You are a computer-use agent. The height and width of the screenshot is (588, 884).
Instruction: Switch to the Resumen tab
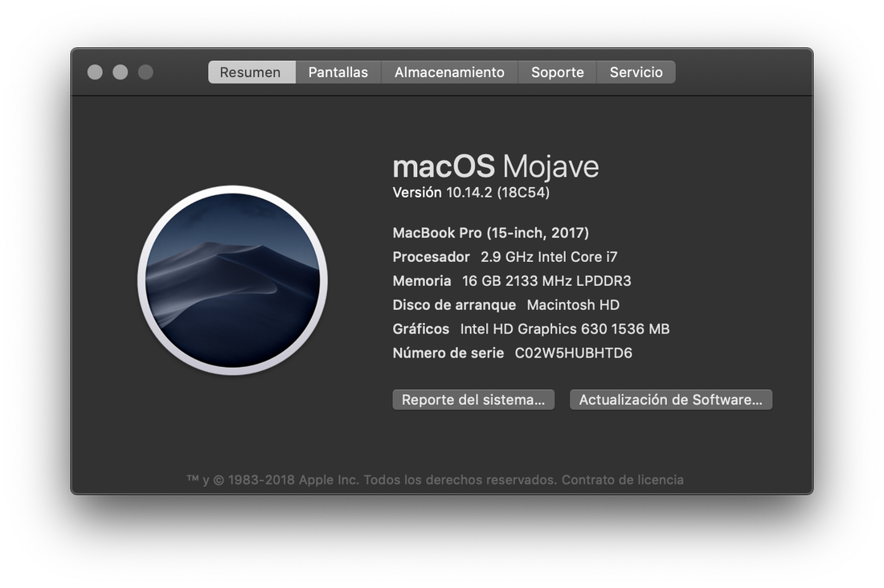(x=252, y=72)
